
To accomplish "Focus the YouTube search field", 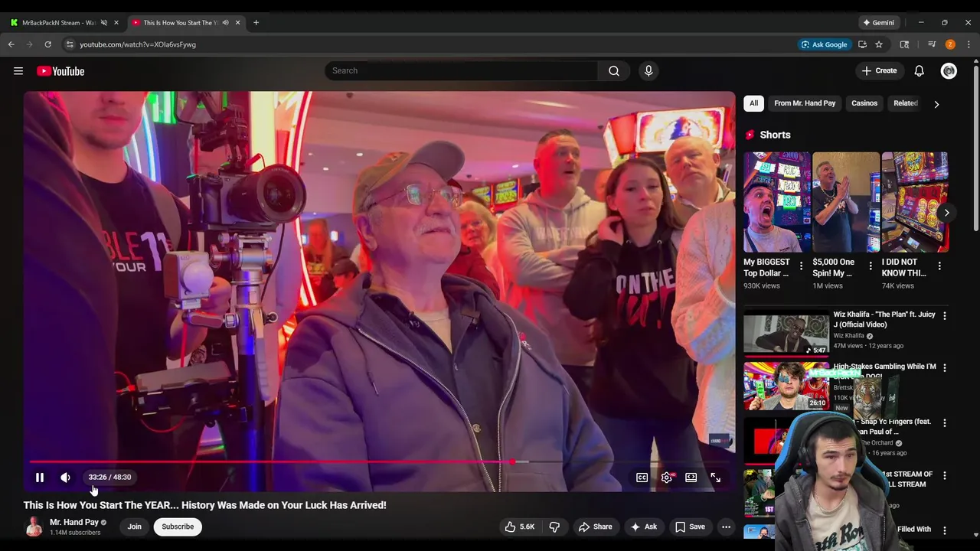I will pos(461,70).
